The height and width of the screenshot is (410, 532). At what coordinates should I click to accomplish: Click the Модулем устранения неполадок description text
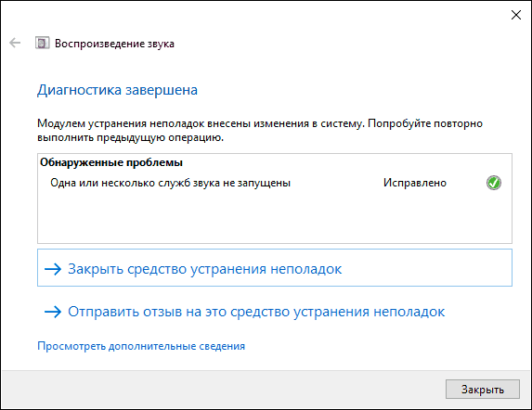click(260, 131)
